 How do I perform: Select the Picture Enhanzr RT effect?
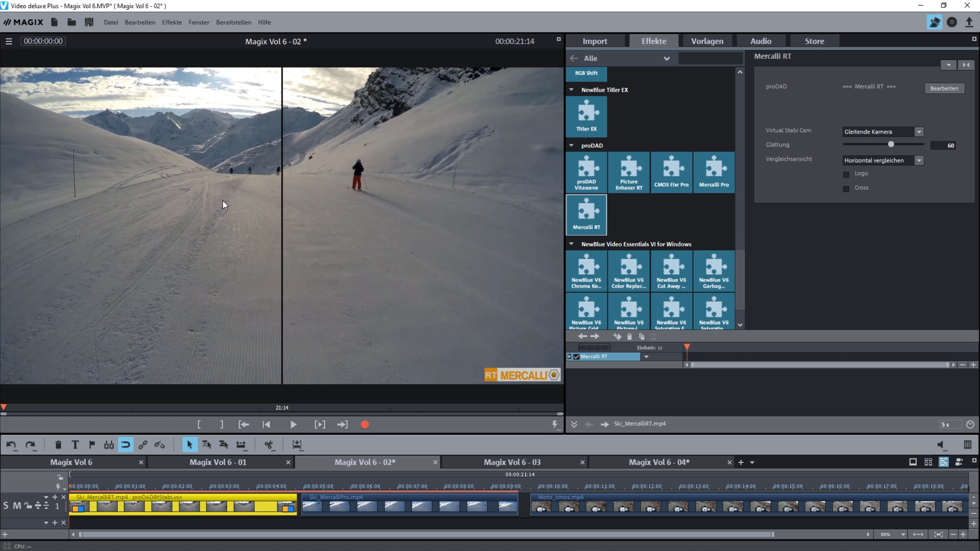629,172
